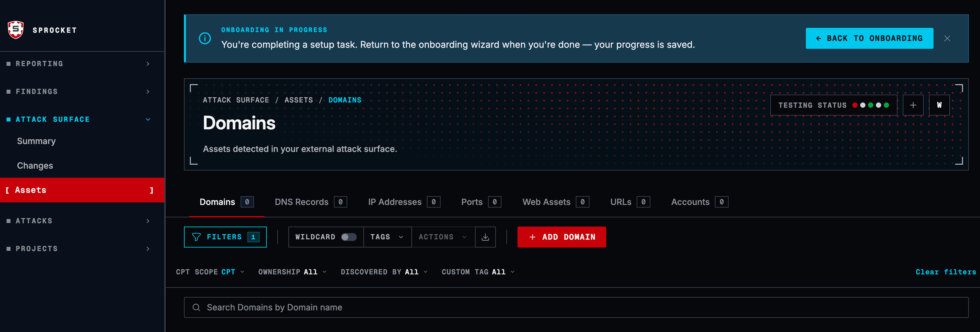Switch to the Domains tab
Viewport: 980px width, 332px height.
[226, 202]
